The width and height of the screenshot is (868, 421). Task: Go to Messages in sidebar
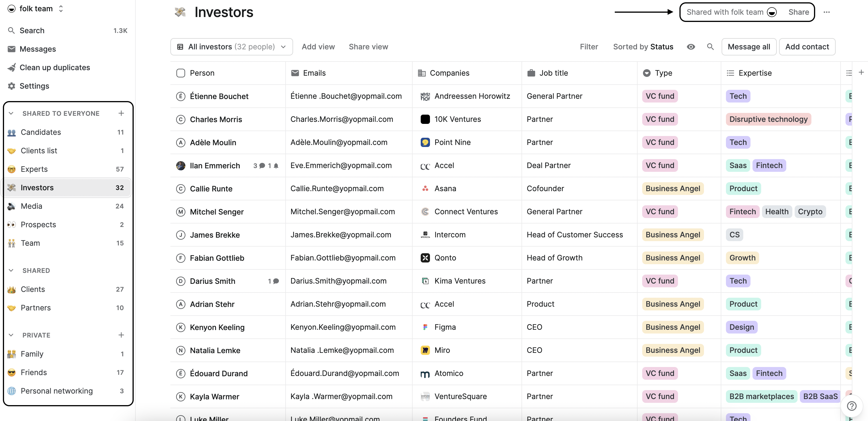point(67,49)
